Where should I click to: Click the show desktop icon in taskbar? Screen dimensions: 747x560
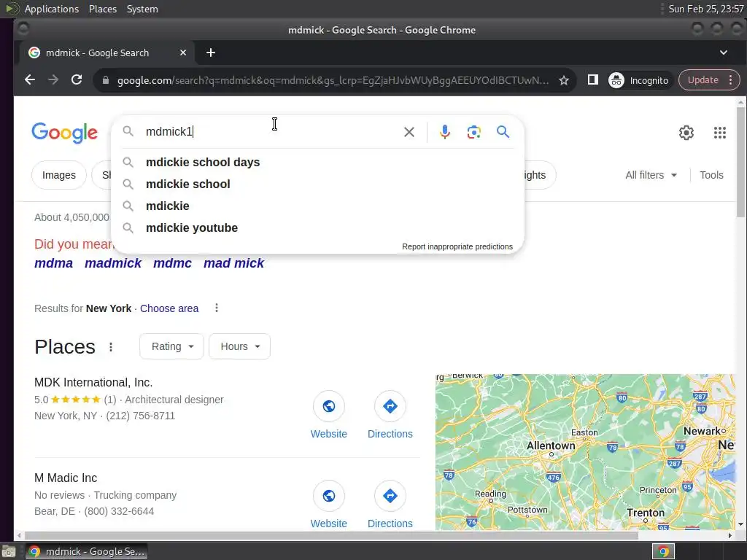pyautogui.click(x=9, y=551)
